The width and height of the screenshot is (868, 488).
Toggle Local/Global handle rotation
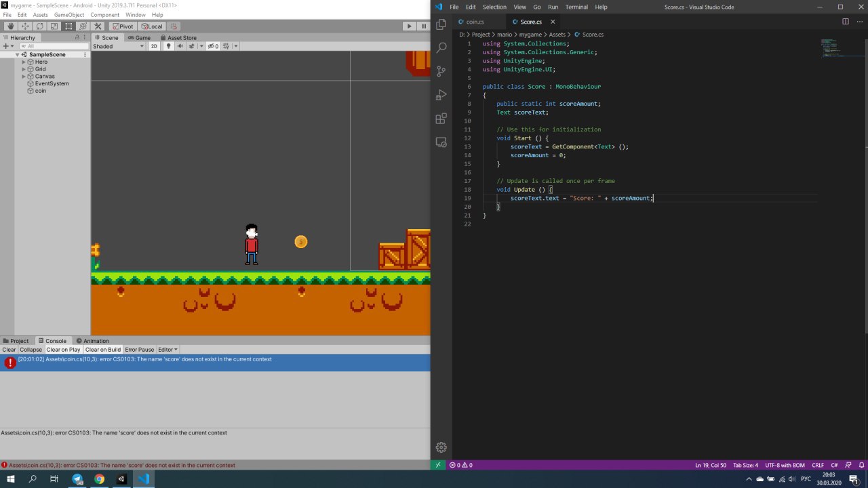152,26
